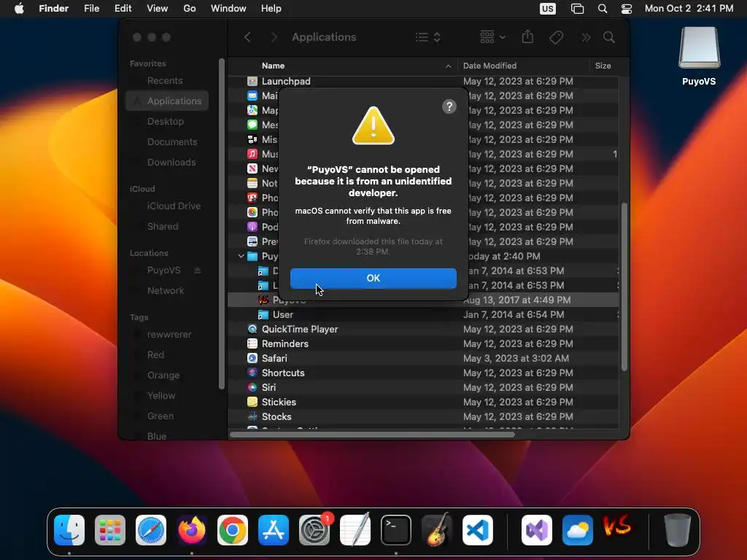
Task: Select PuyoVS volume in the sidebar
Action: [x=163, y=271]
